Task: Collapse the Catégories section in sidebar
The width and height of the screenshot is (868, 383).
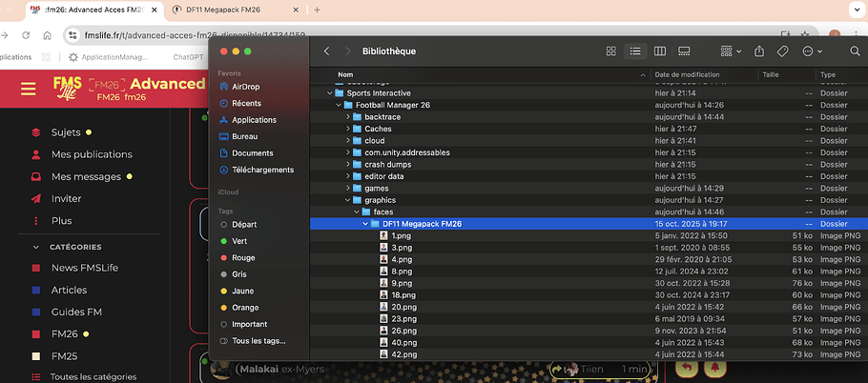Action: [x=38, y=247]
